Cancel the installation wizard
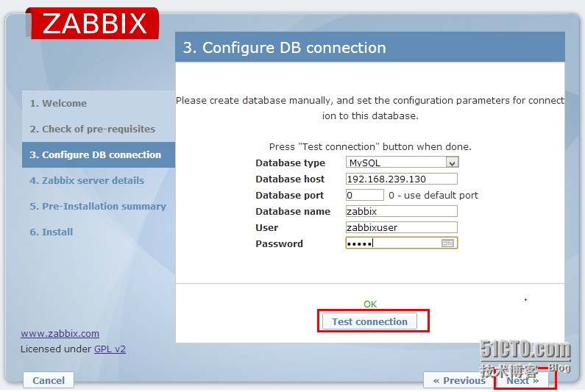Screen dimensions: 585x392 pyautogui.click(x=49, y=380)
